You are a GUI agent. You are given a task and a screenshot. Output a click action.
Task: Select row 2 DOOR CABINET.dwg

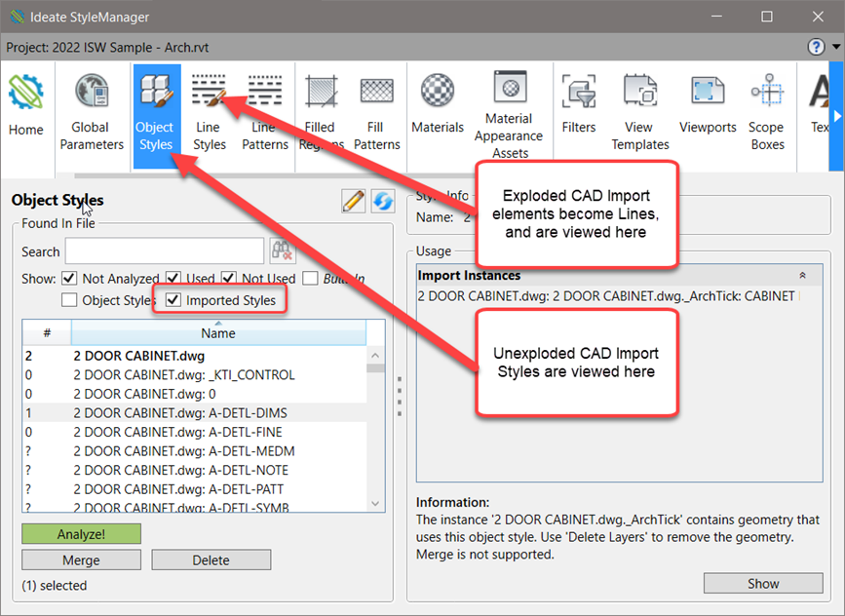click(x=195, y=356)
